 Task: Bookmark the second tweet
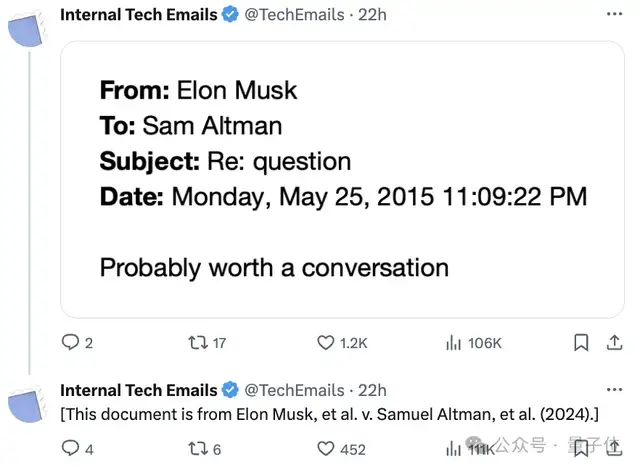click(581, 449)
